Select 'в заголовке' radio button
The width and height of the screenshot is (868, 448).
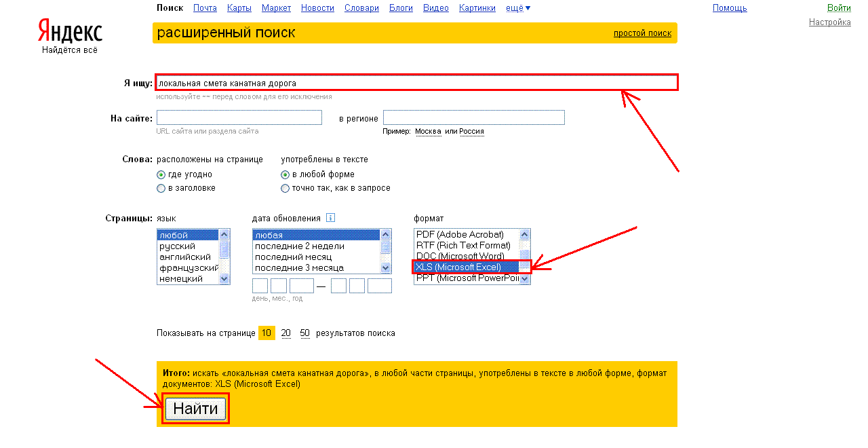[161, 188]
